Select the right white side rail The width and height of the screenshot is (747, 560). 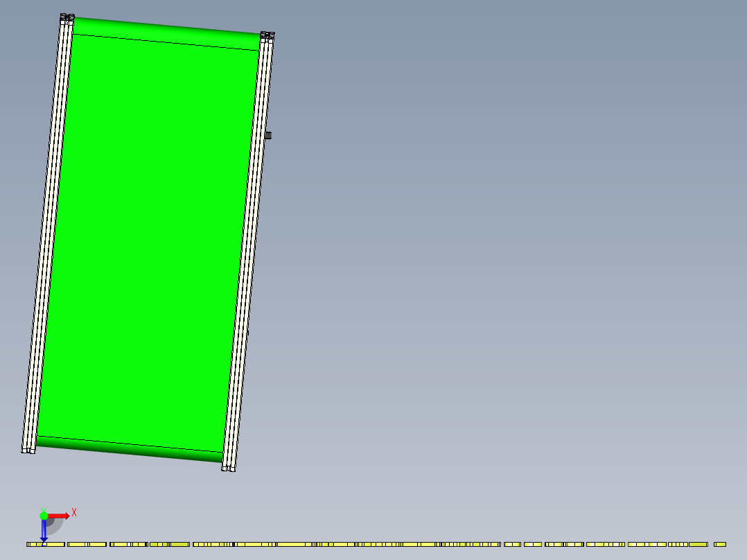point(248,252)
